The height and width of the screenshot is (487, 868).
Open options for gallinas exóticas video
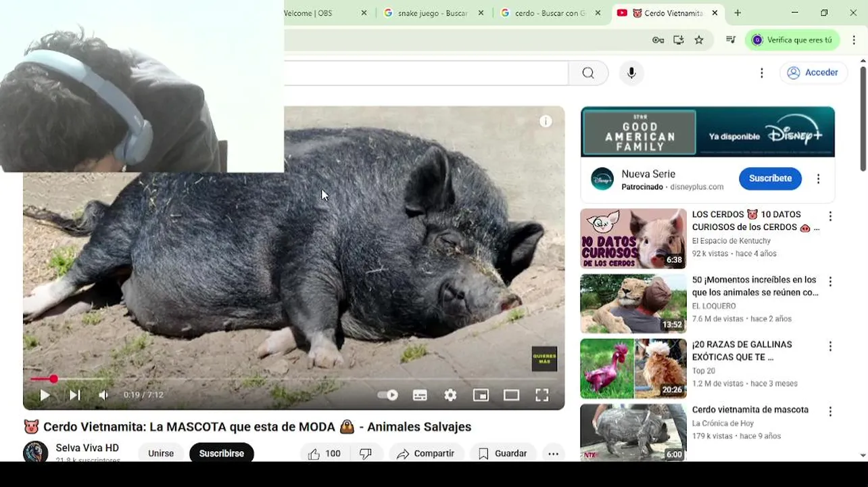830,346
